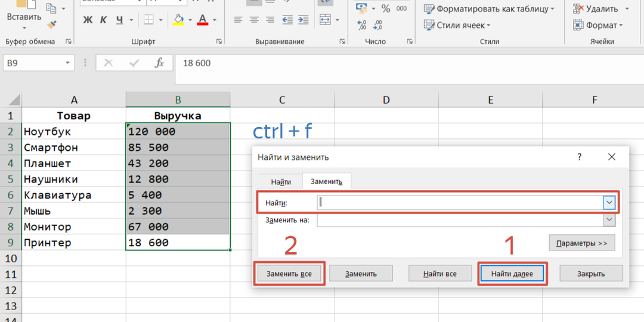Cancel entry with formula bar X icon
Viewport: 644px width, 322px height.
(x=109, y=63)
